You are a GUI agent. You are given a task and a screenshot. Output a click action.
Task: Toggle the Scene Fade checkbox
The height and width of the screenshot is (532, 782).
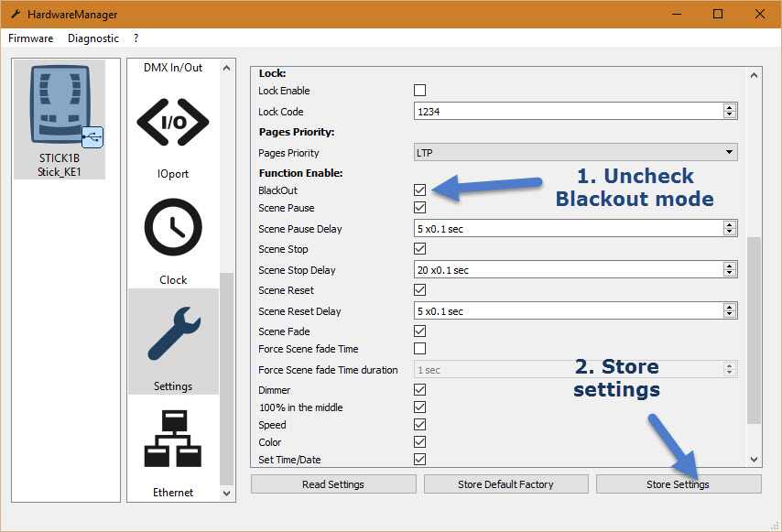(x=420, y=331)
